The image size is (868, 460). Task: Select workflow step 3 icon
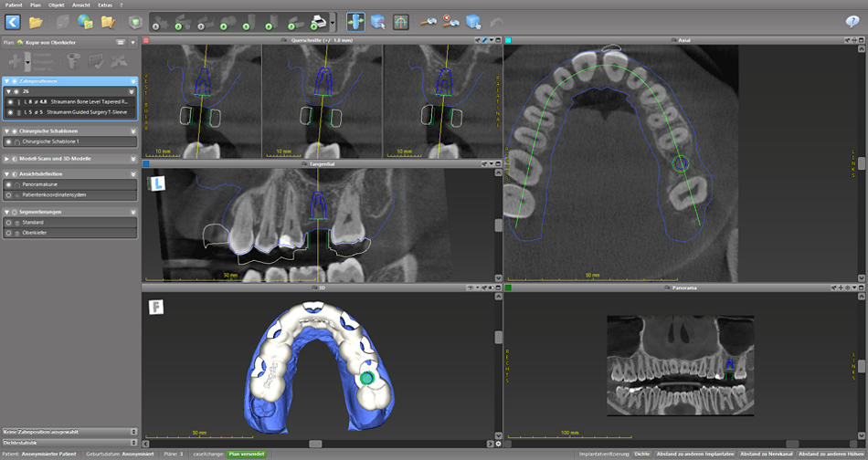(206, 23)
